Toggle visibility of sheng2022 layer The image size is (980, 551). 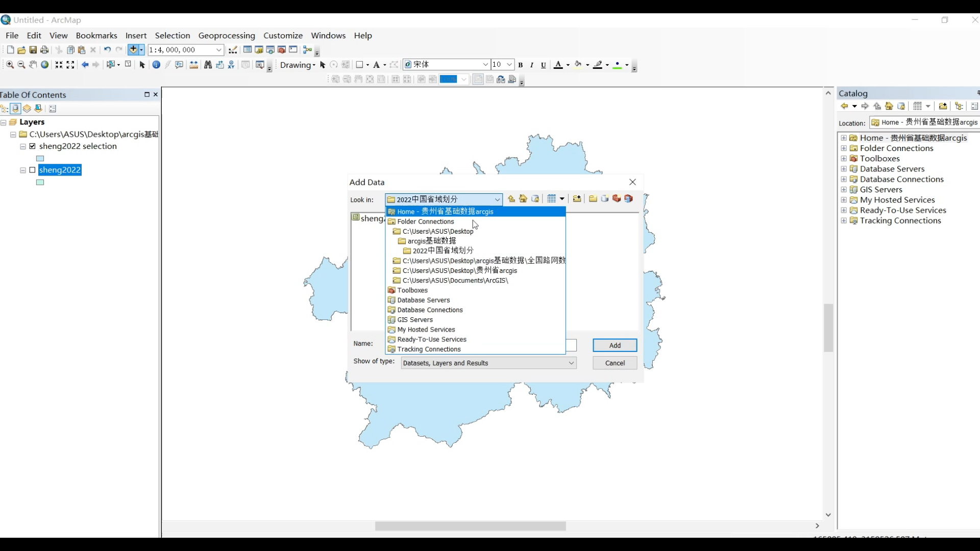tap(32, 169)
